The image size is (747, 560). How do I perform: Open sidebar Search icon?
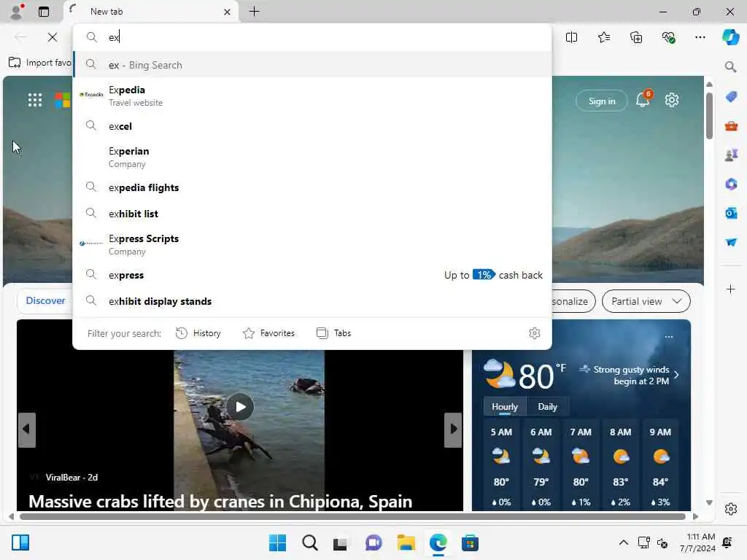click(731, 66)
